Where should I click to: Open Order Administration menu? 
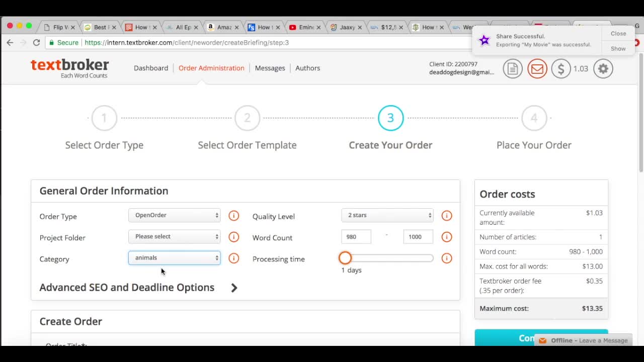click(211, 68)
